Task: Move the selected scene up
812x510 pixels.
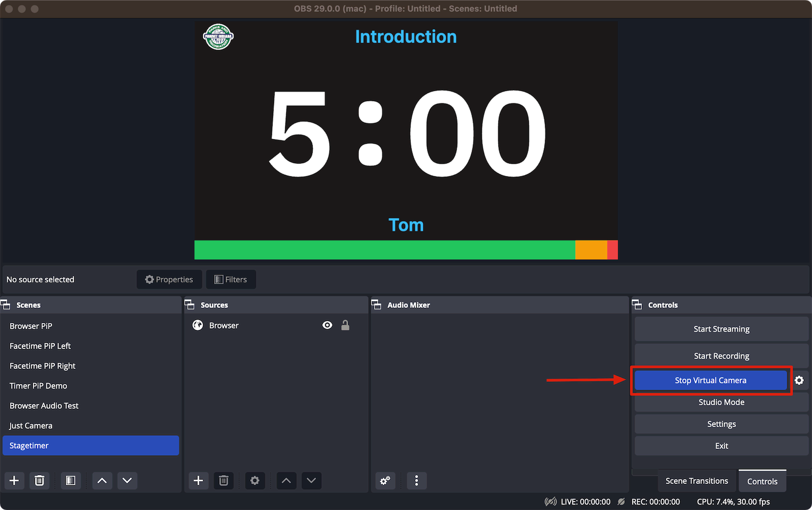Action: point(102,481)
